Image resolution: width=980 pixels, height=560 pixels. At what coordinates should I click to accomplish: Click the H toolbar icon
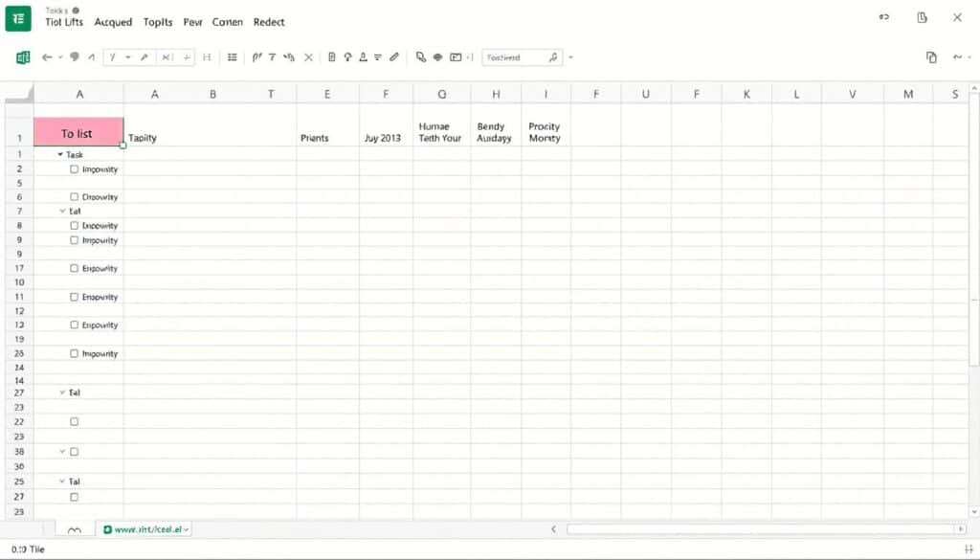click(207, 57)
